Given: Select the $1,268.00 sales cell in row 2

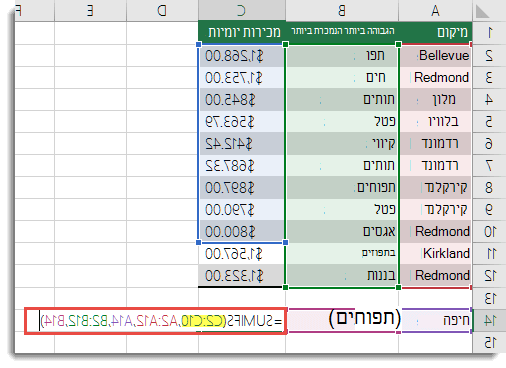Looking at the screenshot, I should tap(242, 55).
